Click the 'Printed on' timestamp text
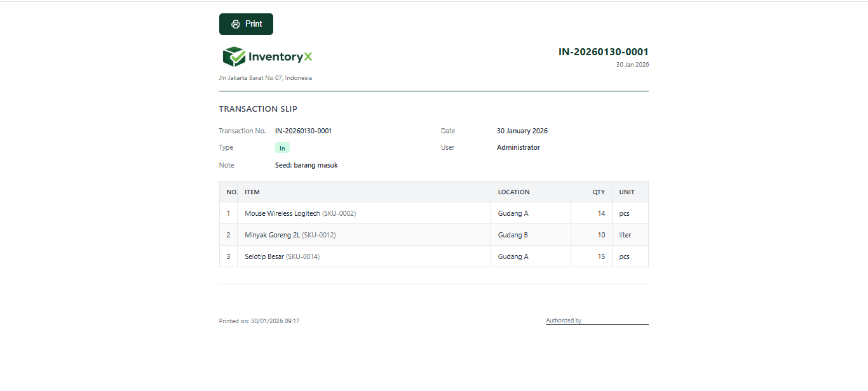The width and height of the screenshot is (868, 391). pyautogui.click(x=259, y=321)
